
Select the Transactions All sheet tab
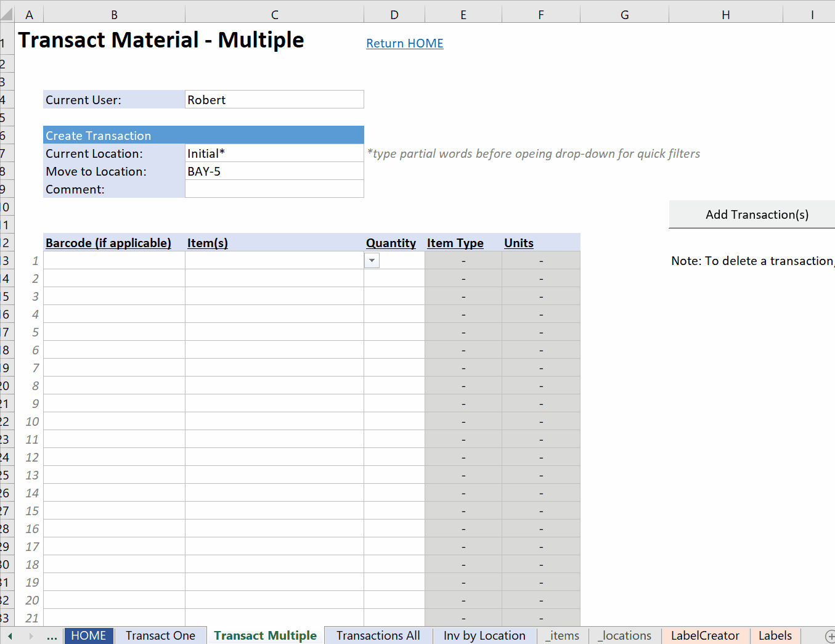click(x=378, y=635)
